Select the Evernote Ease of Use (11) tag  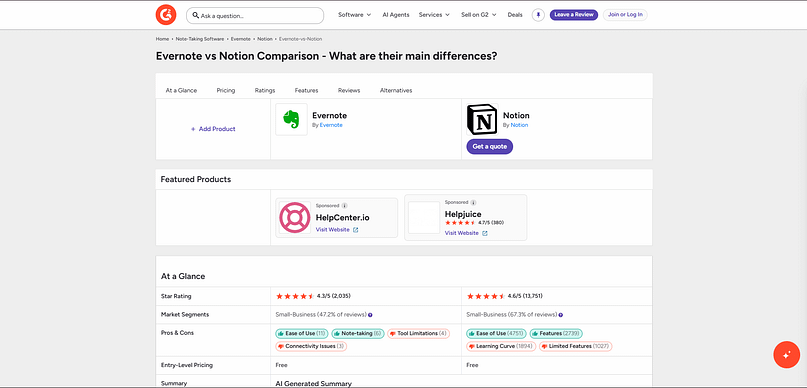(x=302, y=333)
